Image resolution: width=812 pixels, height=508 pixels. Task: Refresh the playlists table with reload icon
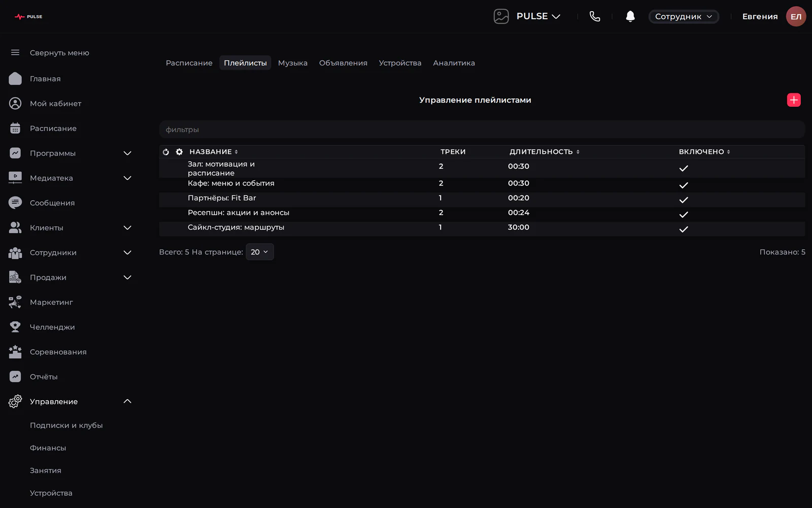(165, 152)
